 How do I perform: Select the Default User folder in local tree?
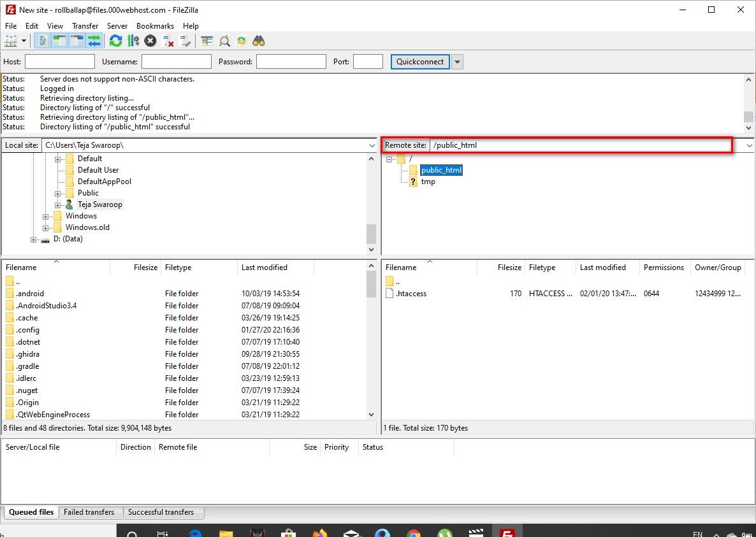[x=98, y=170]
